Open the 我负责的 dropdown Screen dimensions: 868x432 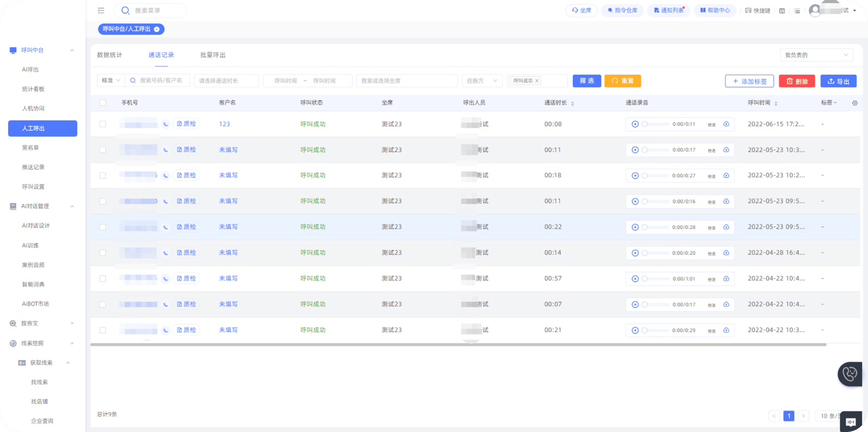[x=816, y=55]
